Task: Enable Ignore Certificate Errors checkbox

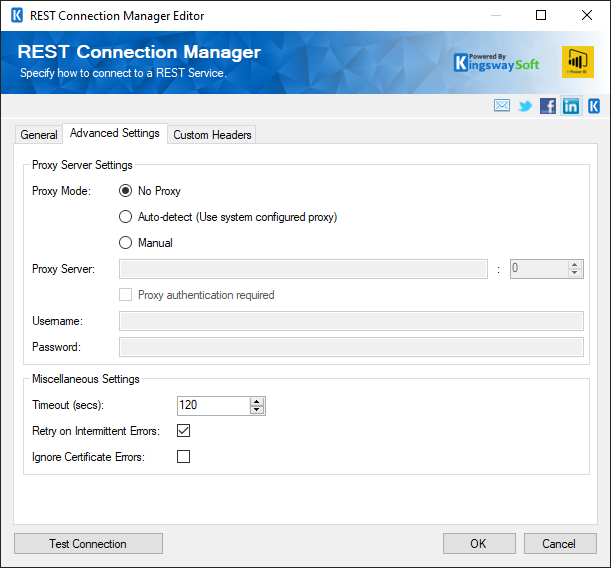Action: point(183,457)
